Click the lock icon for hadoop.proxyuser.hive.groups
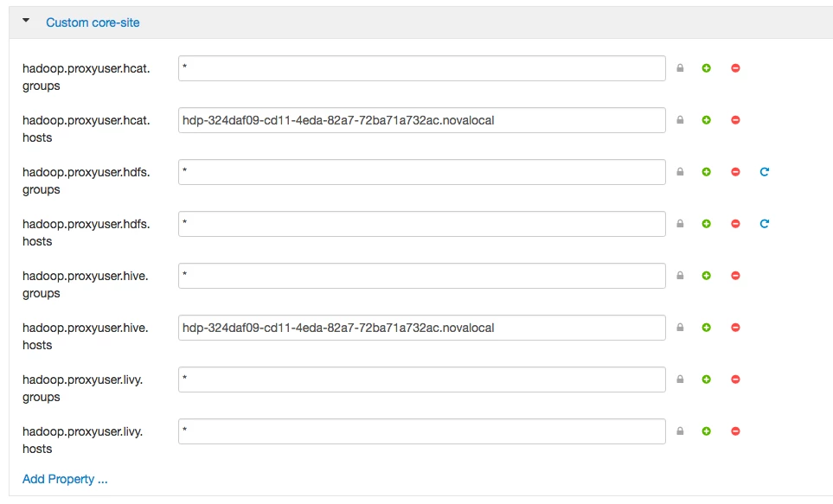The height and width of the screenshot is (504, 833). [680, 275]
